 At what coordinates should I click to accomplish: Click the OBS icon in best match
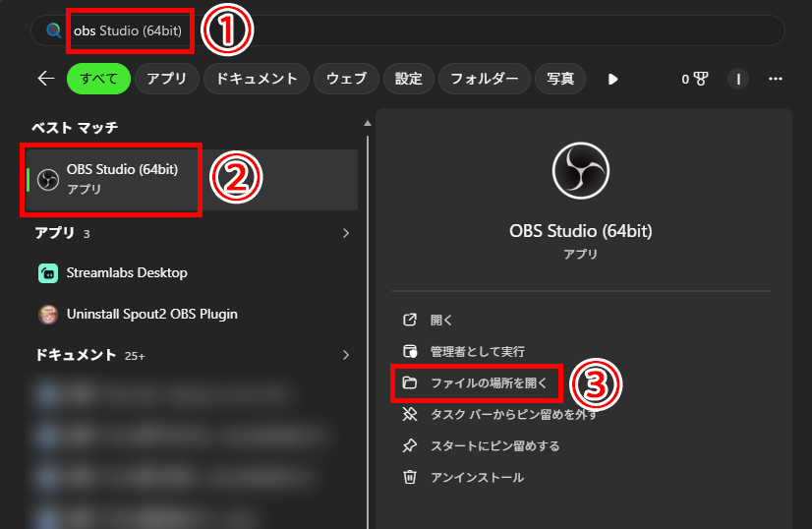click(47, 180)
